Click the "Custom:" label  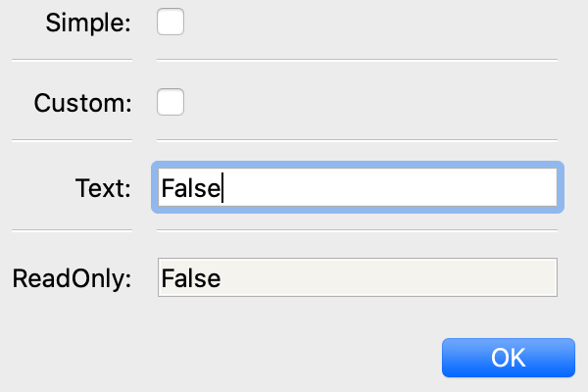point(82,103)
